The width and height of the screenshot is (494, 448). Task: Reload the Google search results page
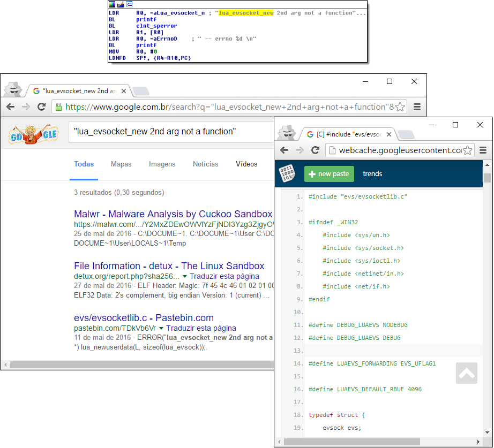(x=41, y=107)
